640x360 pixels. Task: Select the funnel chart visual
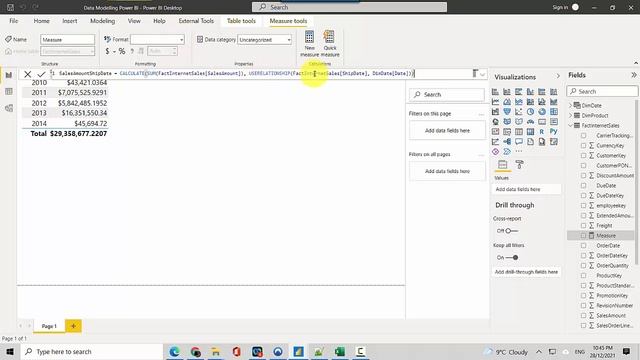coord(507,111)
